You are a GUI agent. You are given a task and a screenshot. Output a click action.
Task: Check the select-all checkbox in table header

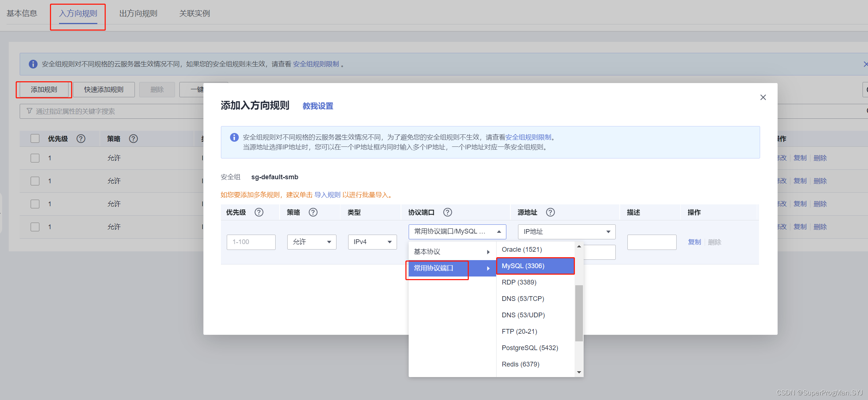[35, 138]
